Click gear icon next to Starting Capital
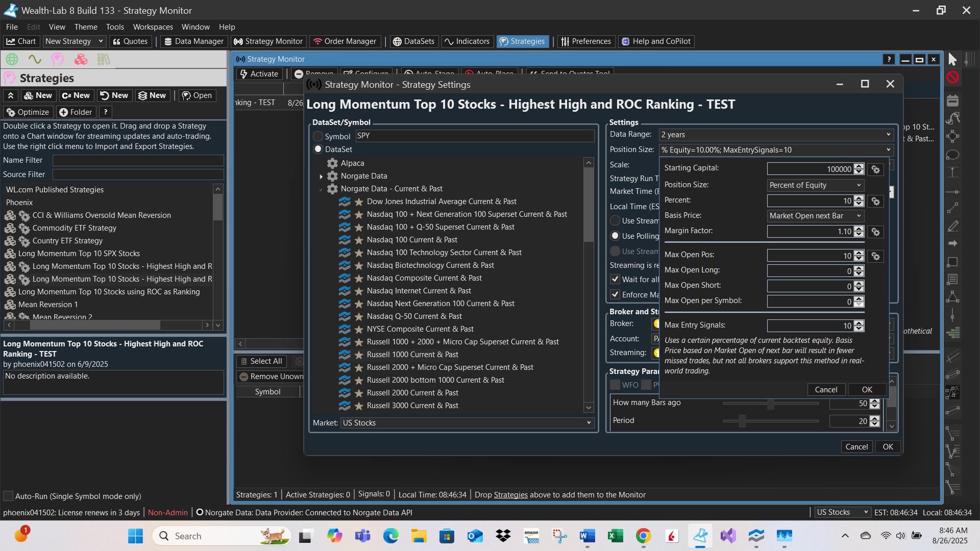The width and height of the screenshot is (980, 551). pos(876,169)
